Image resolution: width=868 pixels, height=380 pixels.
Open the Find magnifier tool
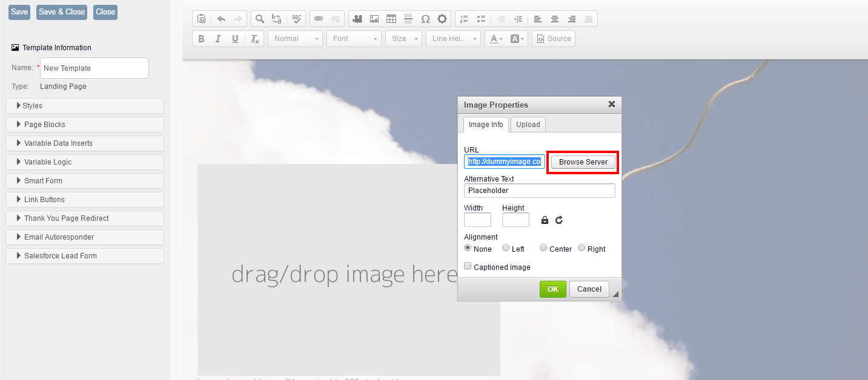click(x=259, y=19)
